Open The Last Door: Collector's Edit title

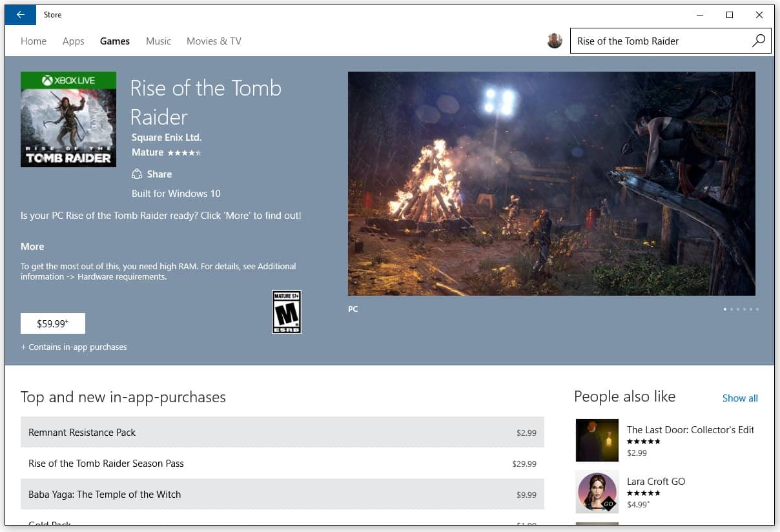(x=690, y=429)
